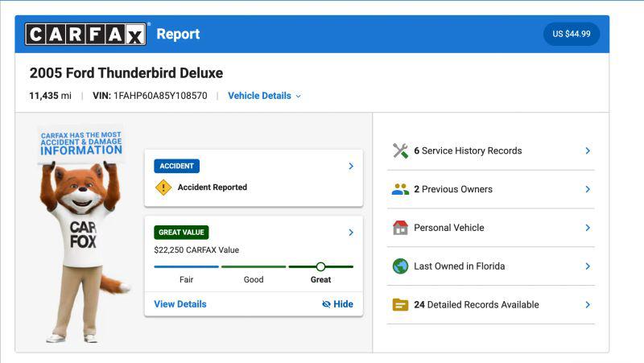The width and height of the screenshot is (644, 363).
Task: Click the CARFOX mascot image
Action: [x=82, y=235]
